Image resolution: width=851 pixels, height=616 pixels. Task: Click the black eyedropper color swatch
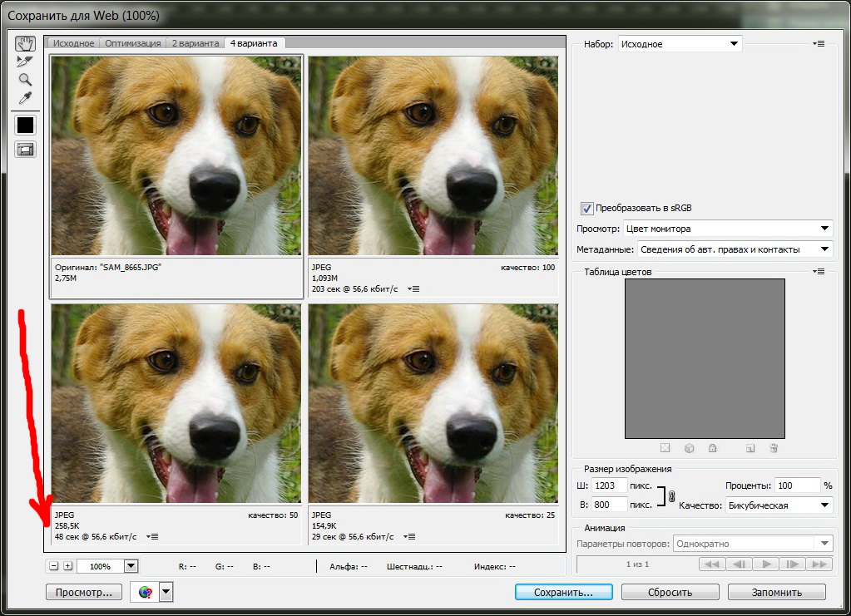(x=25, y=125)
